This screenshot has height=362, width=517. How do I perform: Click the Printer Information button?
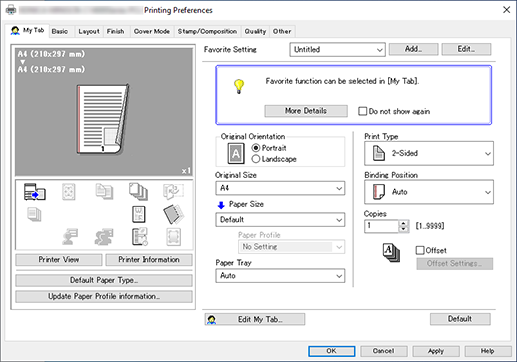149,260
